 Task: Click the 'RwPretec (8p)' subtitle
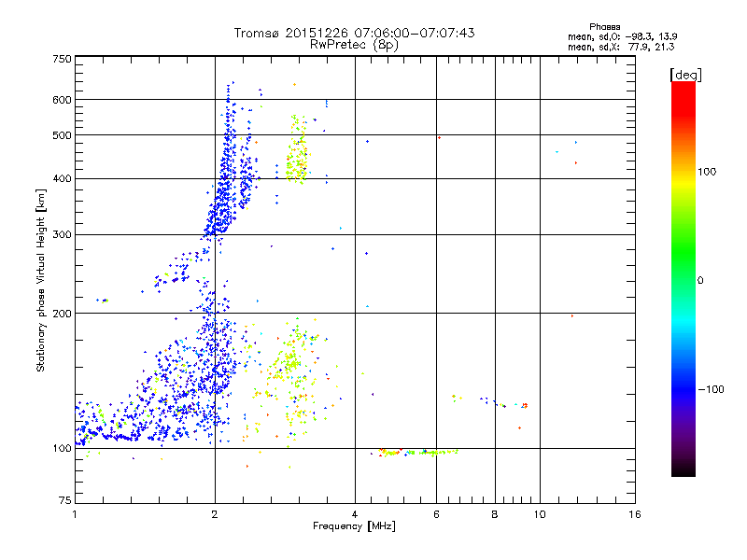(x=354, y=45)
